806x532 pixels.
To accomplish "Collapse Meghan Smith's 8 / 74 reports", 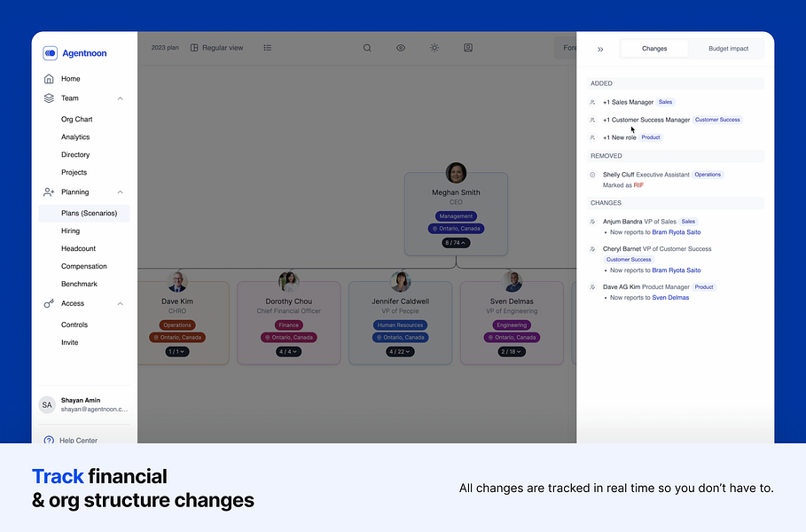I will tap(456, 243).
